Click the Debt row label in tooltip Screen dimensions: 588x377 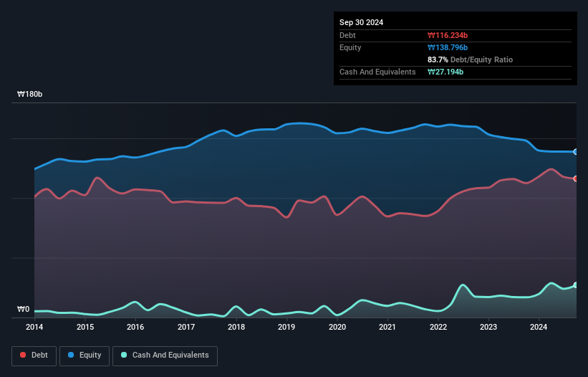point(347,35)
